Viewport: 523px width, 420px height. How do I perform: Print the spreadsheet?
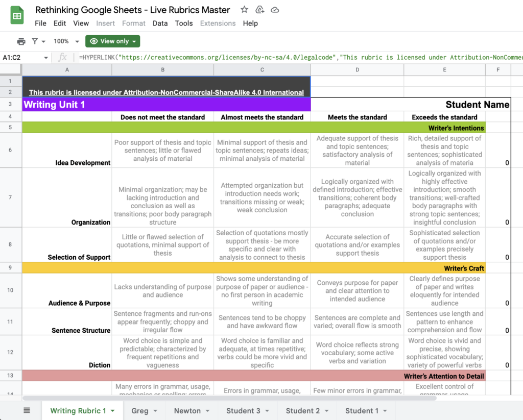pyautogui.click(x=21, y=41)
